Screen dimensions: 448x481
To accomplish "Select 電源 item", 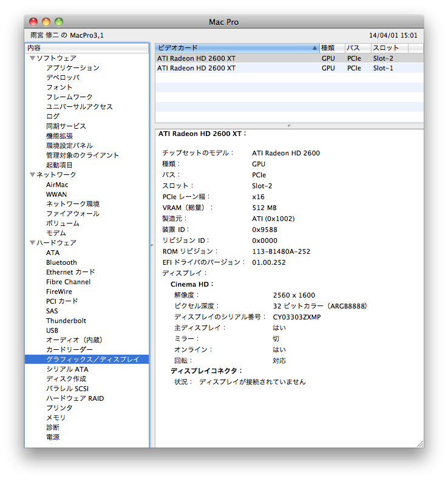I will click(x=53, y=437).
